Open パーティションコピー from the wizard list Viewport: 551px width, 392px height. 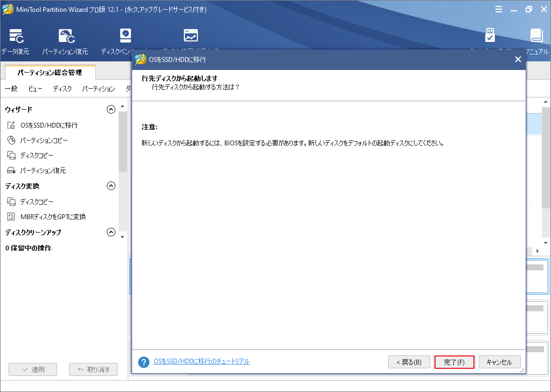point(45,140)
